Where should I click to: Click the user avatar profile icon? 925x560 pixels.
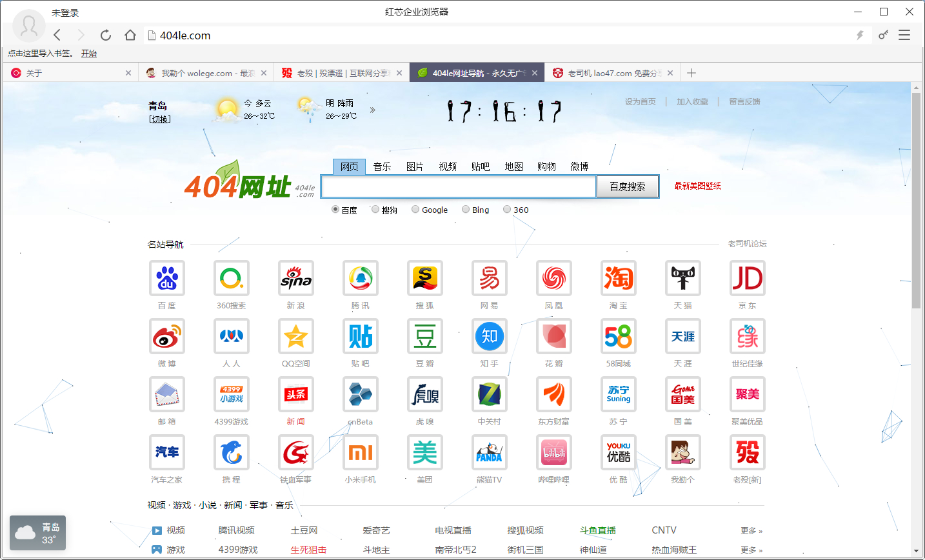(28, 26)
